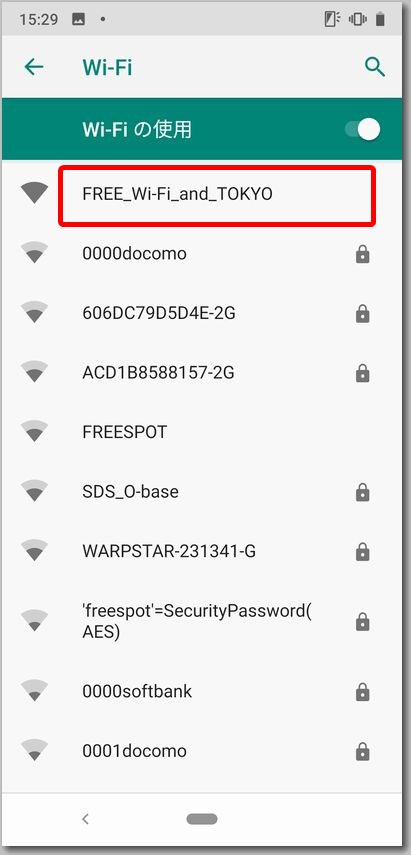Select the 606DC79D5D4E-2G network
Screen dimensions: 411x855
206,313
